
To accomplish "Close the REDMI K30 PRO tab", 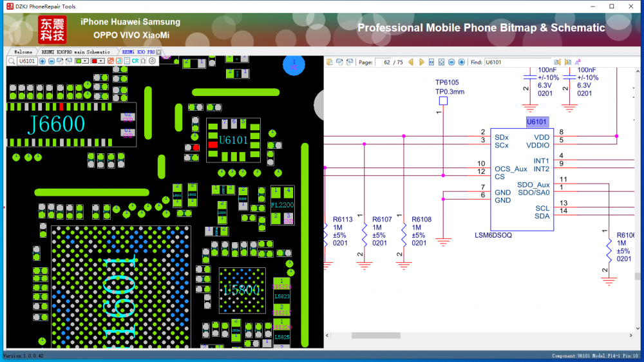I will (158, 52).
